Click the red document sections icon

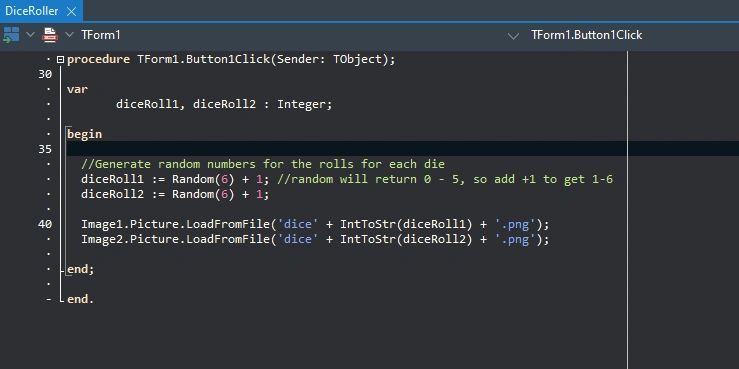(x=50, y=35)
